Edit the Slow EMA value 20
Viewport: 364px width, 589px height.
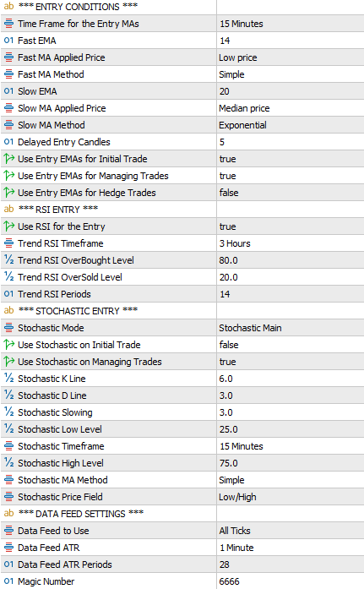pos(290,91)
